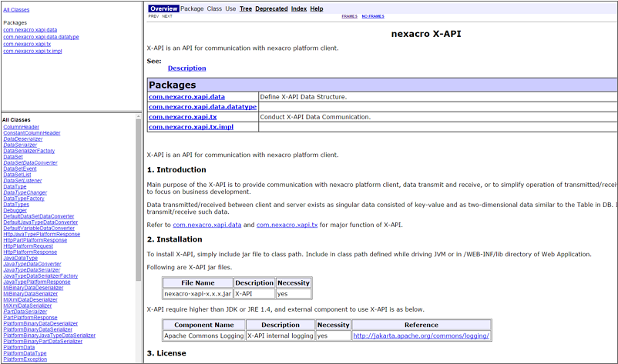Open the All Classes link above Packages

pos(16,10)
